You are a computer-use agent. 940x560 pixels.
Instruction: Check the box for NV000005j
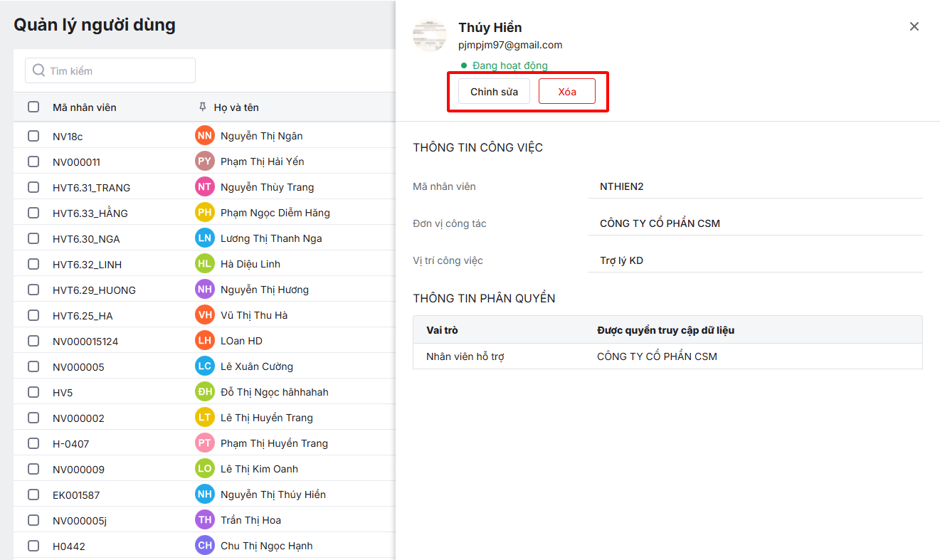pos(33,520)
